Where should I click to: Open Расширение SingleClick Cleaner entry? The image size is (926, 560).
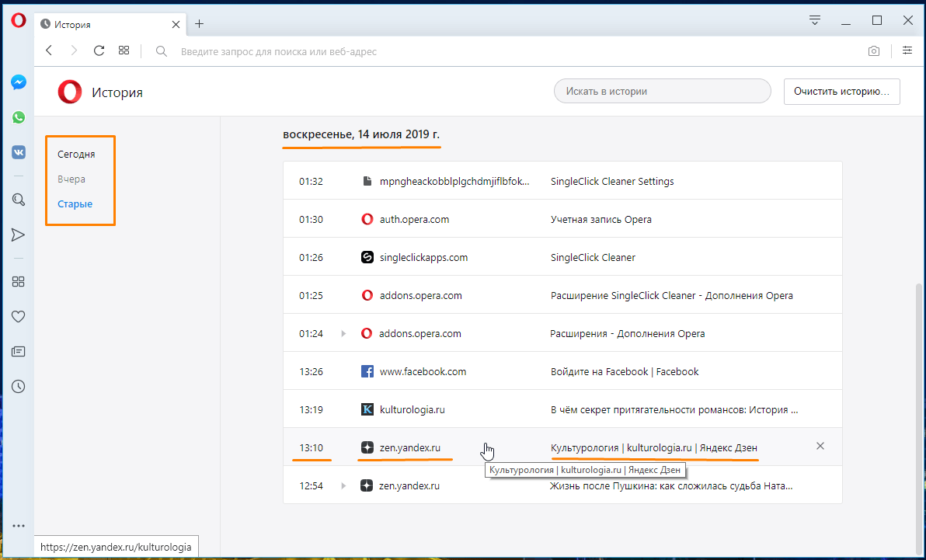click(x=671, y=295)
